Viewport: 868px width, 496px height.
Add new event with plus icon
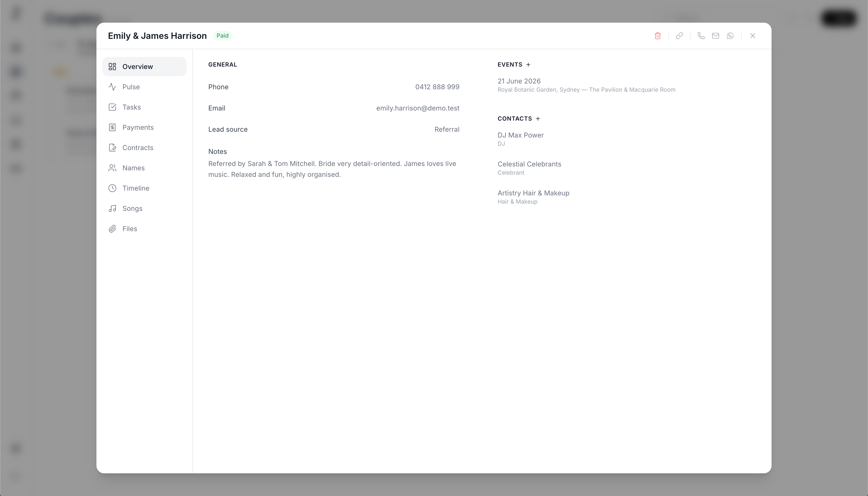coord(528,65)
